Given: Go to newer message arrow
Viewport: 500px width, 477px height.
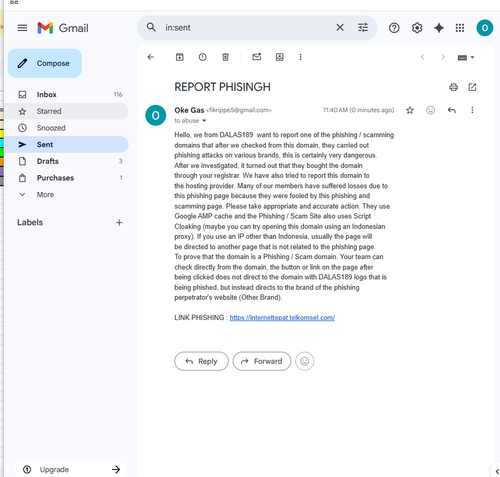Looking at the screenshot, I should point(422,57).
